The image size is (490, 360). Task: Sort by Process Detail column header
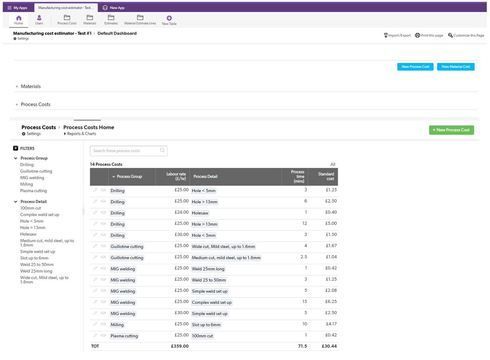205,177
